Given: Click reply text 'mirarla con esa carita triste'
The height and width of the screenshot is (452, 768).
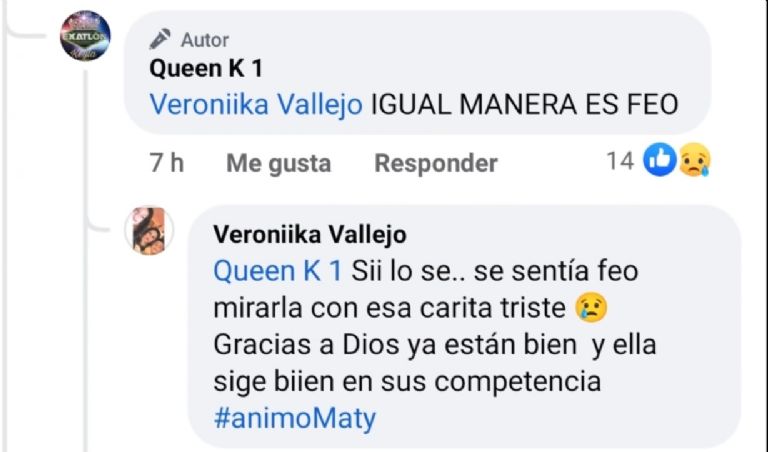Looking at the screenshot, I should [391, 308].
